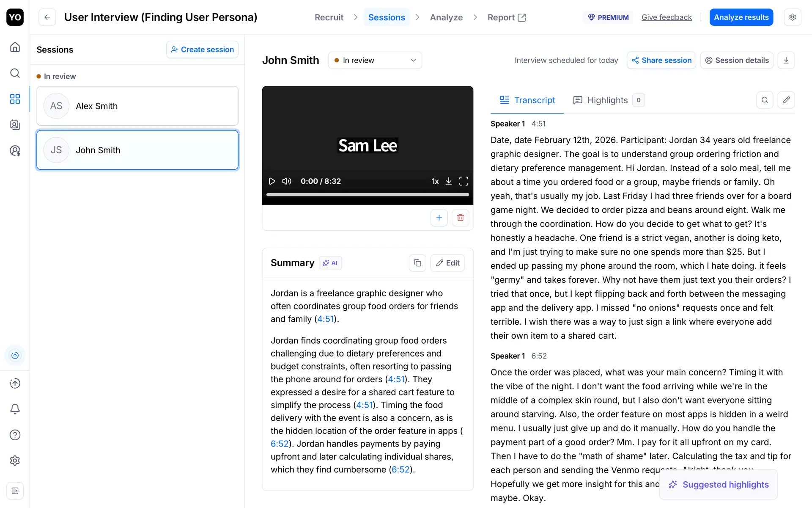Open the Give feedback link

coord(667,17)
